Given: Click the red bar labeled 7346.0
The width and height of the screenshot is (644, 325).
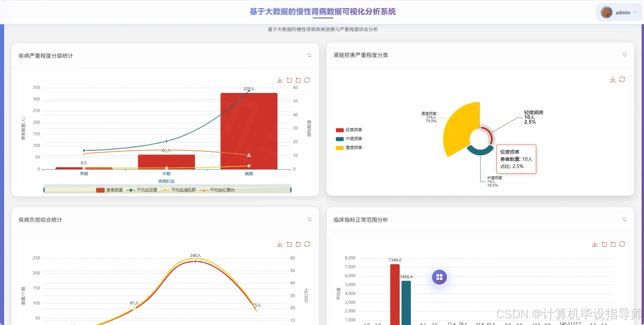Looking at the screenshot, I should (395, 294).
